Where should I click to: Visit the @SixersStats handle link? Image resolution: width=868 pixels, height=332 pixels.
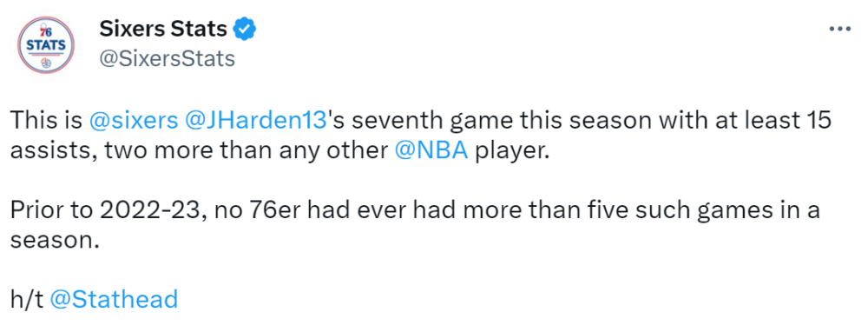[x=168, y=57]
